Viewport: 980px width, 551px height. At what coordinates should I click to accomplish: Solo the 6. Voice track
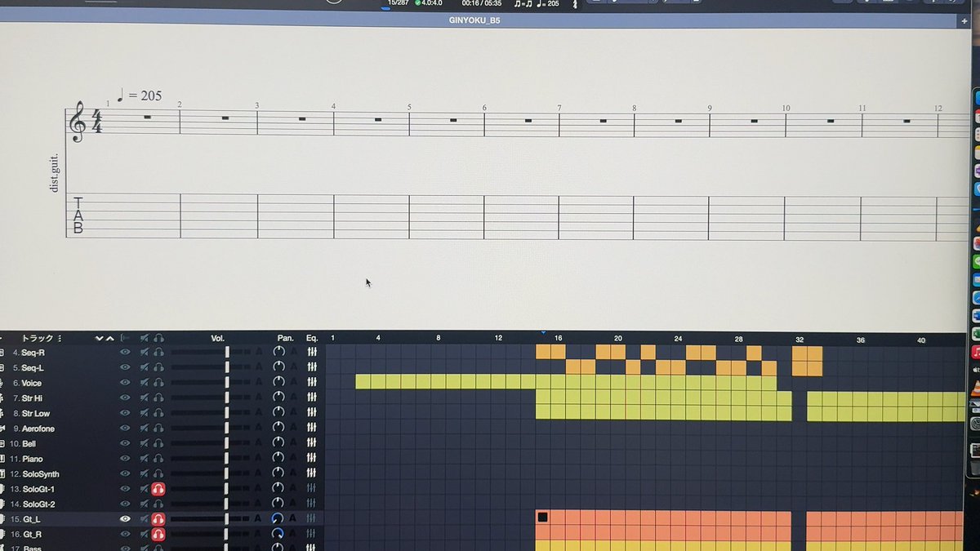click(x=158, y=383)
